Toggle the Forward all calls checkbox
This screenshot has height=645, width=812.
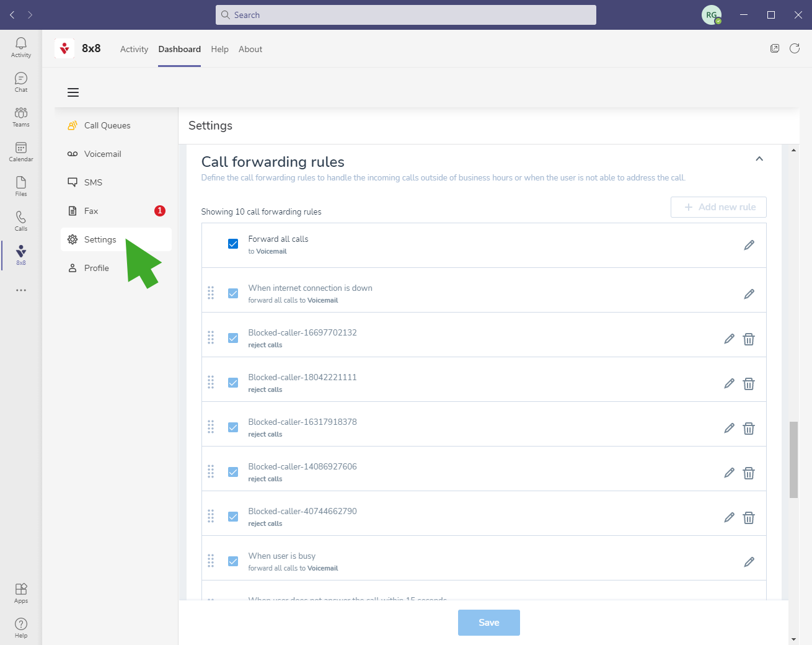point(233,244)
